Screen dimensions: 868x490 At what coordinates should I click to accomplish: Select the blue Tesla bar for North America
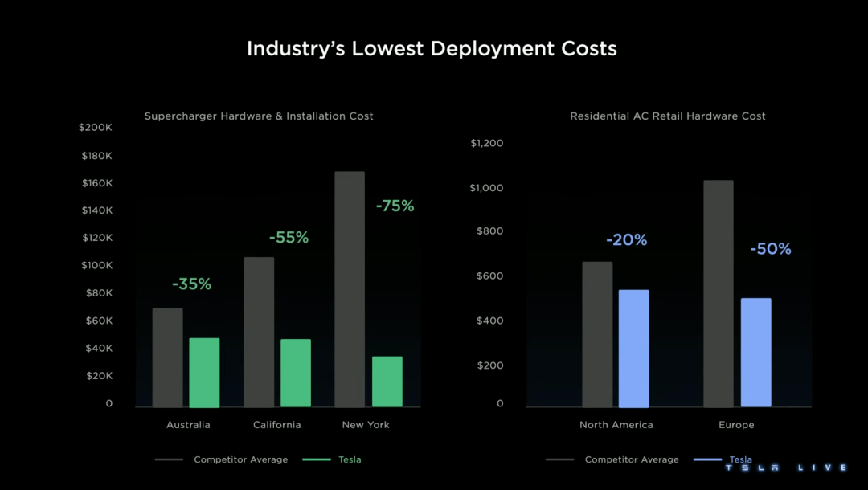click(x=634, y=349)
